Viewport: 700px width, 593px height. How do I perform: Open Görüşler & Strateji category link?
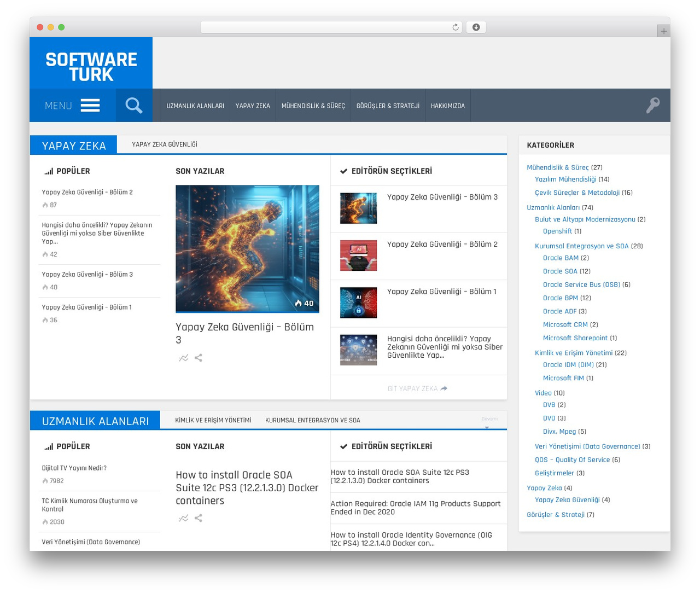[x=556, y=515]
